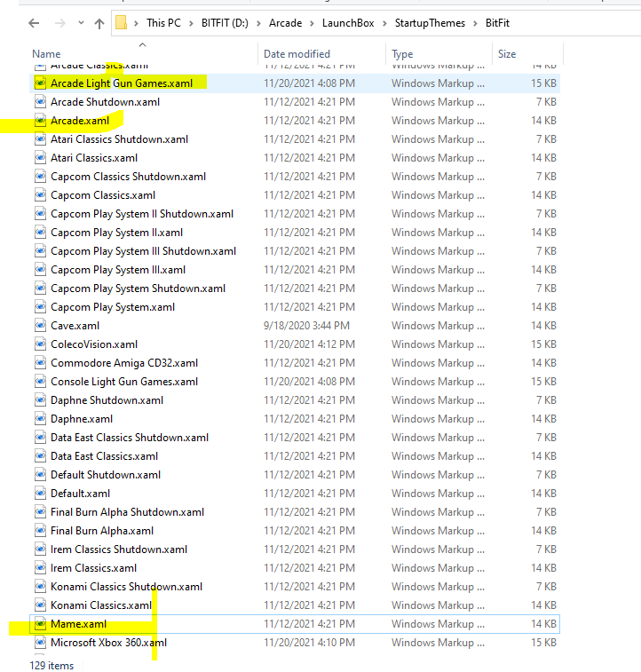Navigate to LaunchBox breadcrumb
Image resolution: width=641 pixels, height=672 pixels.
click(x=348, y=23)
